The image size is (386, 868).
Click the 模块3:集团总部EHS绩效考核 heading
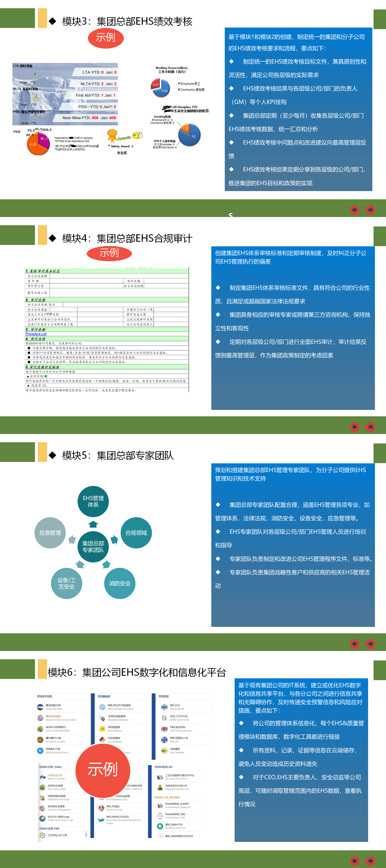[127, 21]
